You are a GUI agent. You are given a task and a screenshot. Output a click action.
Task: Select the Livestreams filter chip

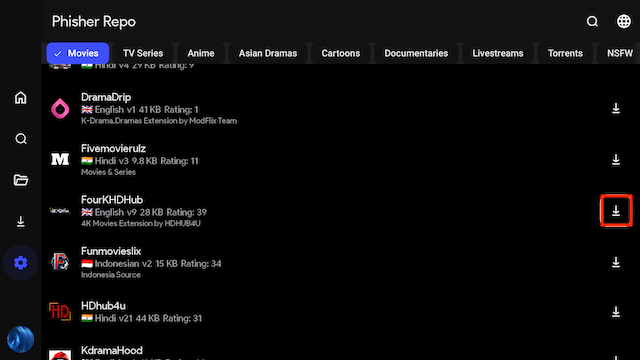[498, 53]
